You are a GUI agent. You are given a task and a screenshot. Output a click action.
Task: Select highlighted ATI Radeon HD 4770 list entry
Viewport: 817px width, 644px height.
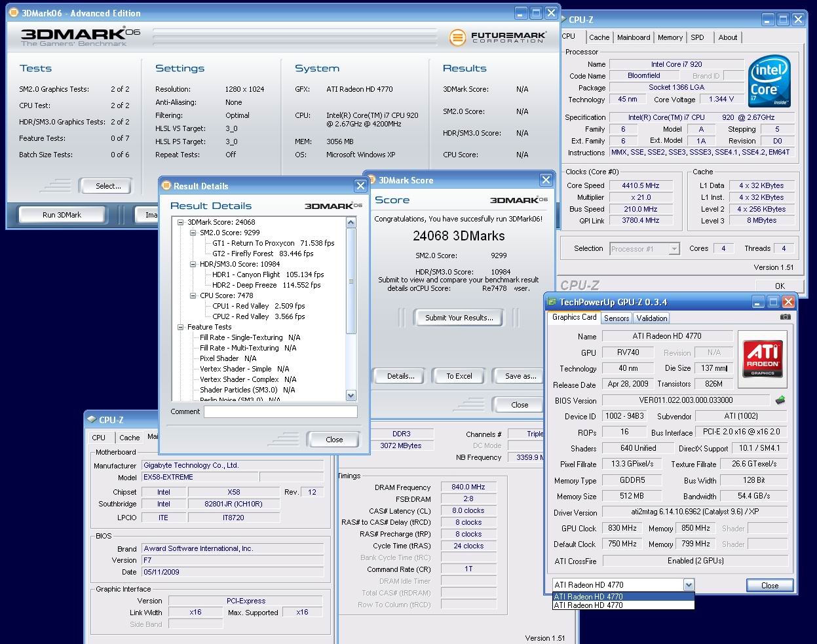[623, 597]
